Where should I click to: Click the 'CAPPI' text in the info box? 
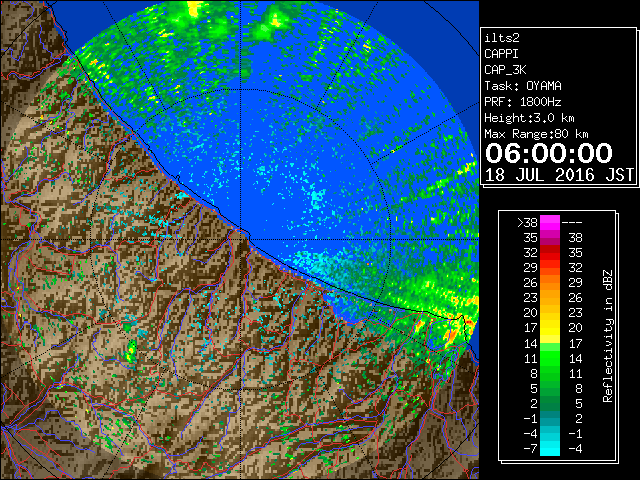click(501, 54)
